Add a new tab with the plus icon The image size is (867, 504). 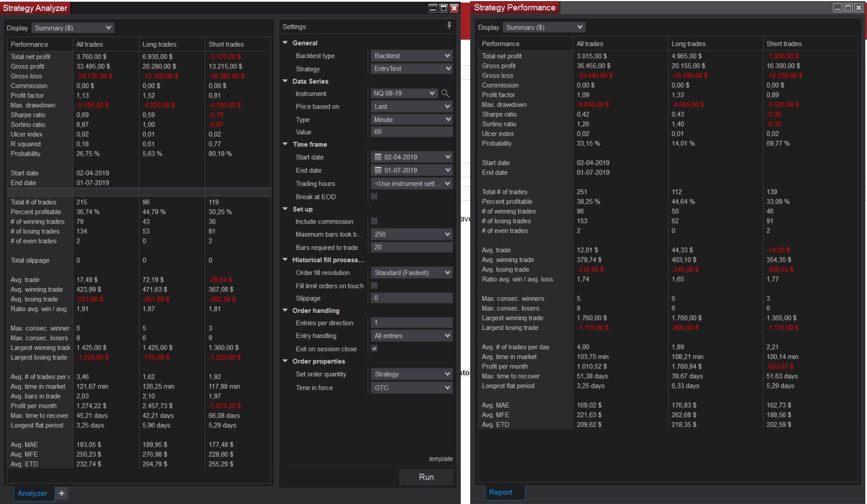(x=62, y=494)
